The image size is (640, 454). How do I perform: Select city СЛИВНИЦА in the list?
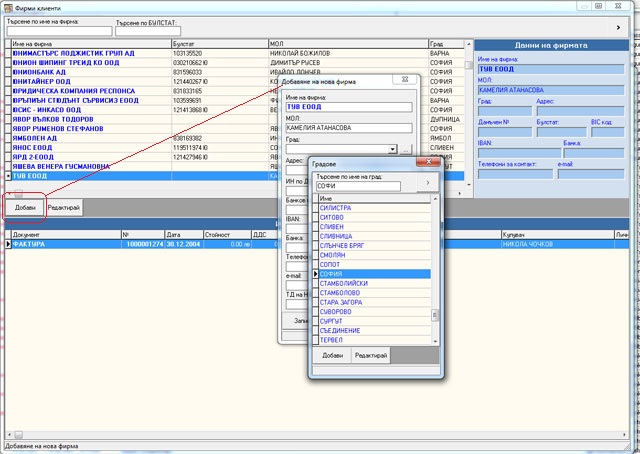[375, 236]
